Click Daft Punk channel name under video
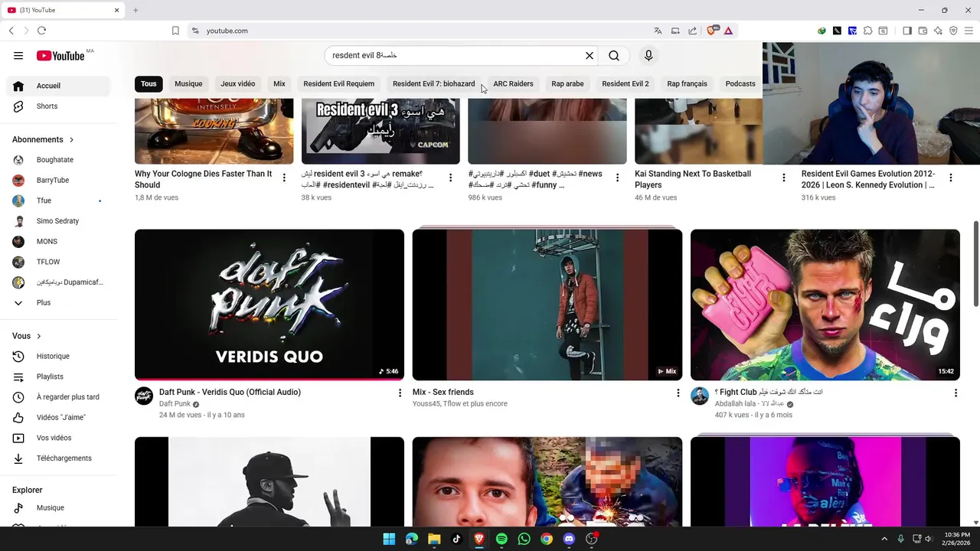The width and height of the screenshot is (980, 551). 175,403
